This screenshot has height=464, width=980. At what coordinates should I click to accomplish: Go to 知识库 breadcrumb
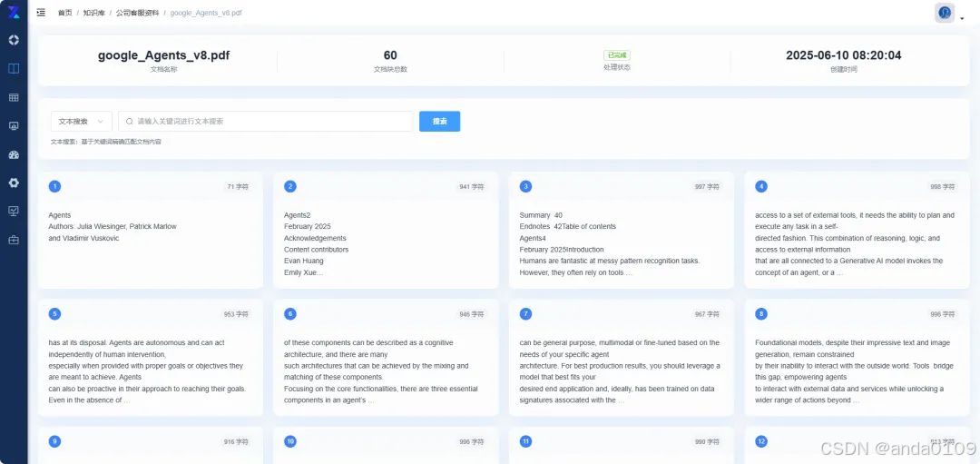click(93, 13)
